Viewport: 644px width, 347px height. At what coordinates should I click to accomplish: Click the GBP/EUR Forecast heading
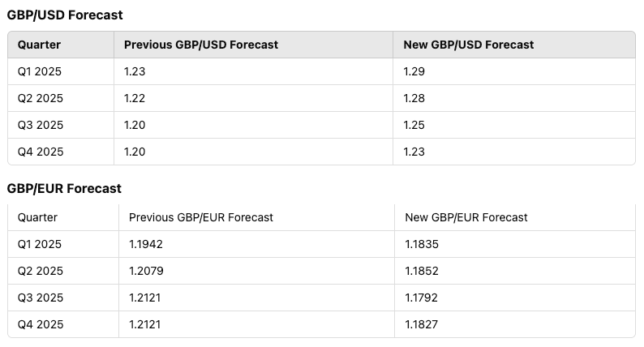64,188
